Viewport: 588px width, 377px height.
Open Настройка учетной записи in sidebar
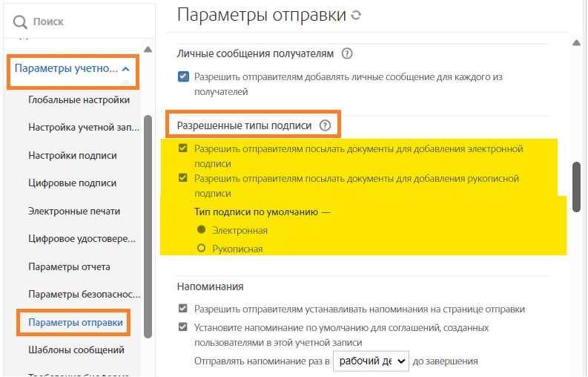click(84, 128)
